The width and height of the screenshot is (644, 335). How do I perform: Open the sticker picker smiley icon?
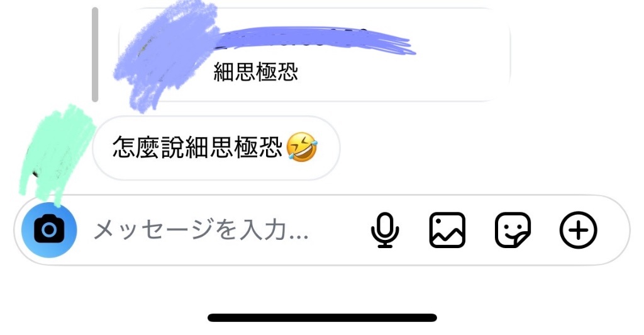tap(513, 230)
